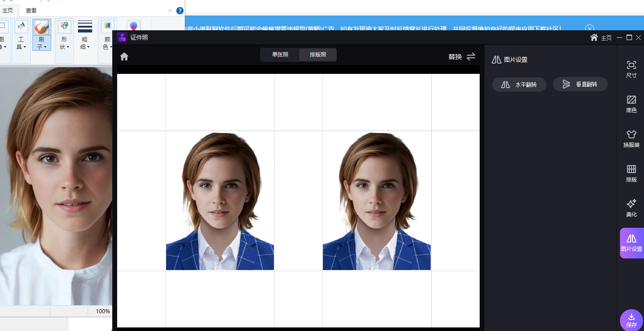Switch to 排版照 layout photo mode
Image resolution: width=644 pixels, height=331 pixels.
coord(318,55)
